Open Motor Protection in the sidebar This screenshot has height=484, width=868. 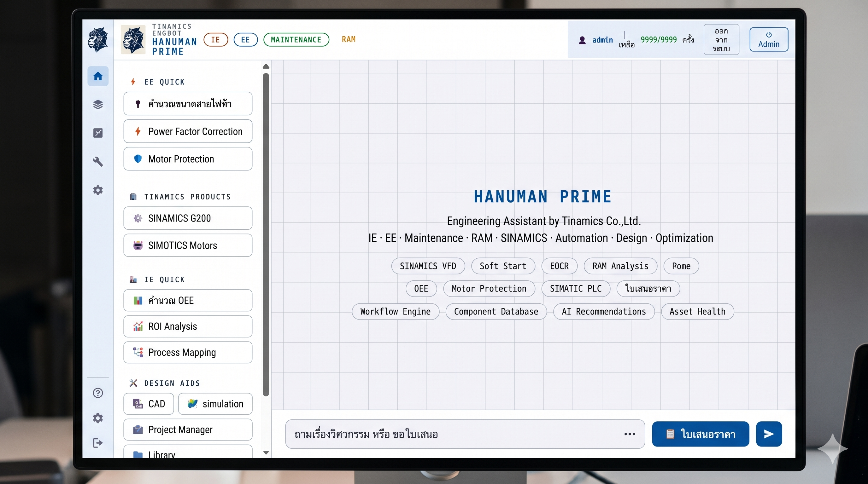188,159
